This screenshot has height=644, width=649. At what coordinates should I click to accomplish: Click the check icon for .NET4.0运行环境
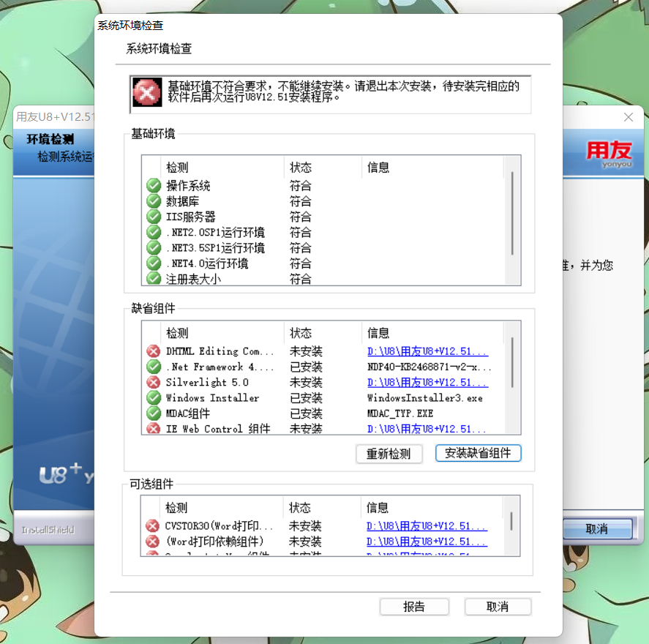154,263
